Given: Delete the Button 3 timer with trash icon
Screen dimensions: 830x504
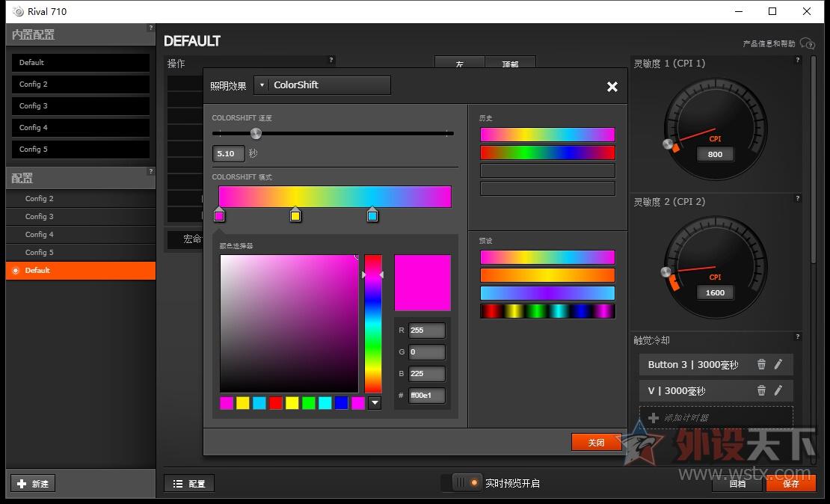Looking at the screenshot, I should (761, 364).
